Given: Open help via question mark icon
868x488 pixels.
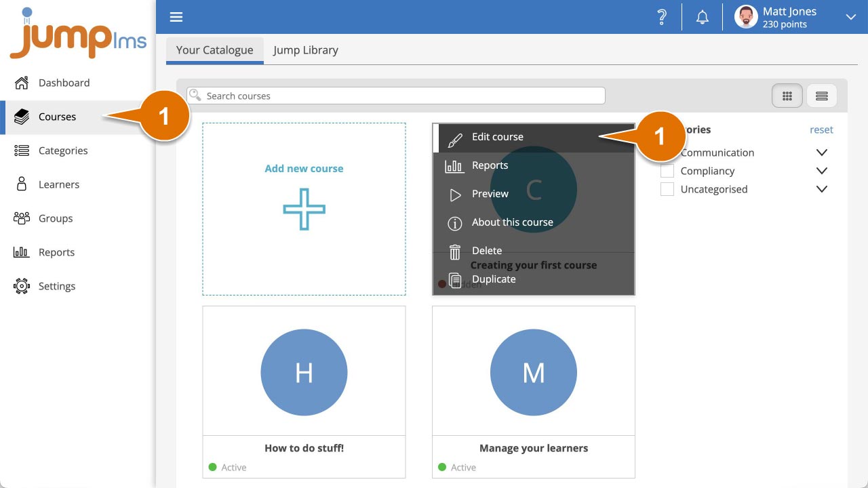Looking at the screenshot, I should point(662,18).
